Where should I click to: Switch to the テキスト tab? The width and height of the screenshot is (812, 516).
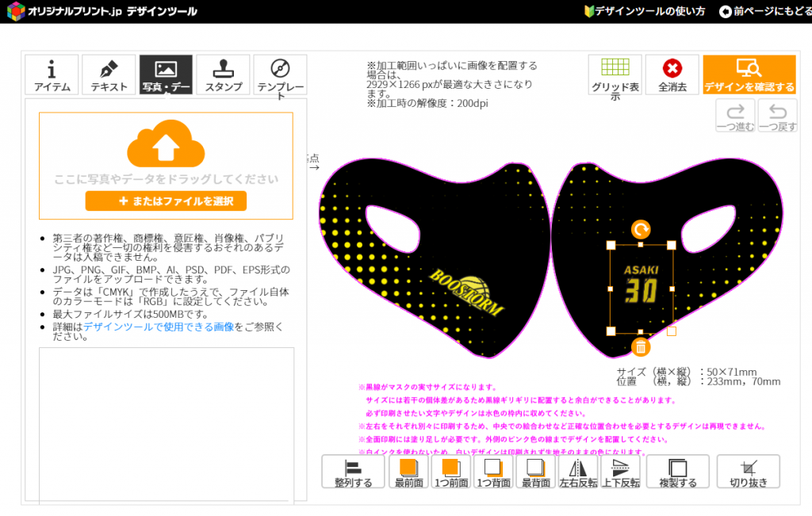click(109, 75)
